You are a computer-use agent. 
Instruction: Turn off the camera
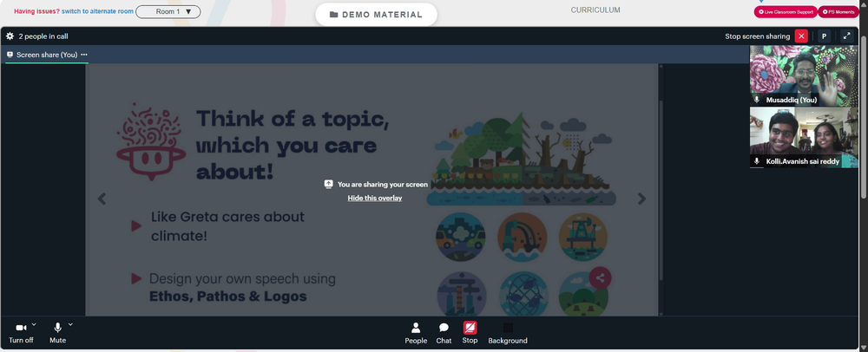(21, 333)
